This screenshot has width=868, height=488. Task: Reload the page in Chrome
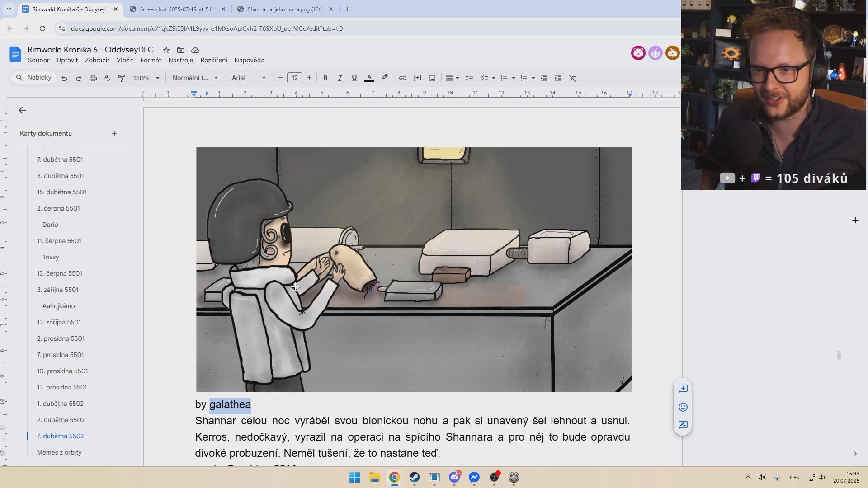click(x=42, y=28)
